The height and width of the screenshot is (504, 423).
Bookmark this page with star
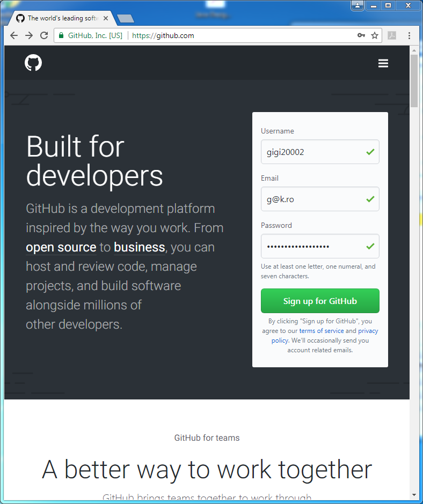pyautogui.click(x=374, y=35)
